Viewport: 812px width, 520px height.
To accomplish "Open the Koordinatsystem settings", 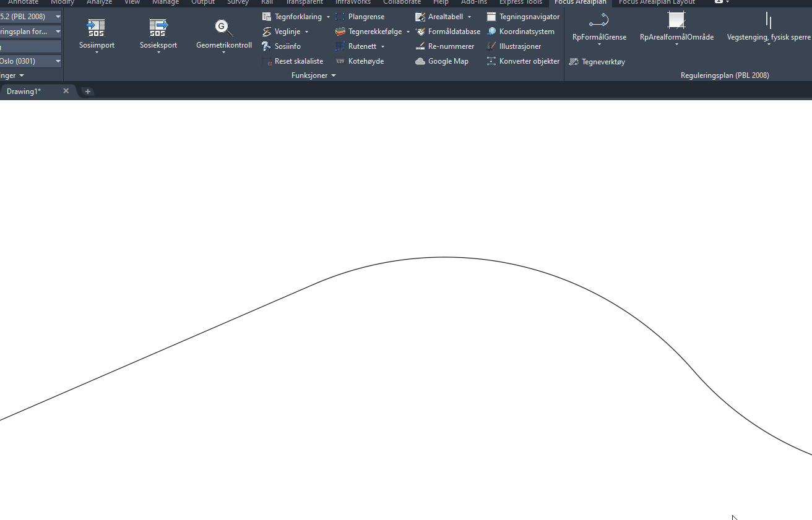I will coord(520,32).
